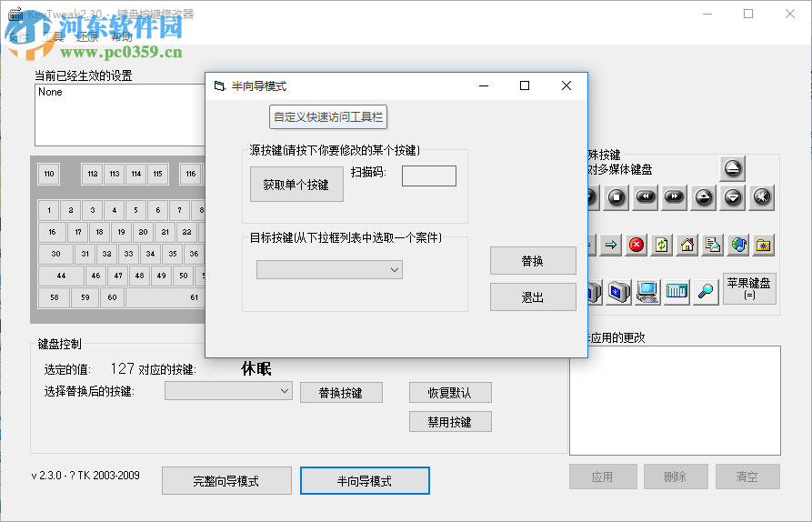Click keyboard key 16

(x=52, y=232)
